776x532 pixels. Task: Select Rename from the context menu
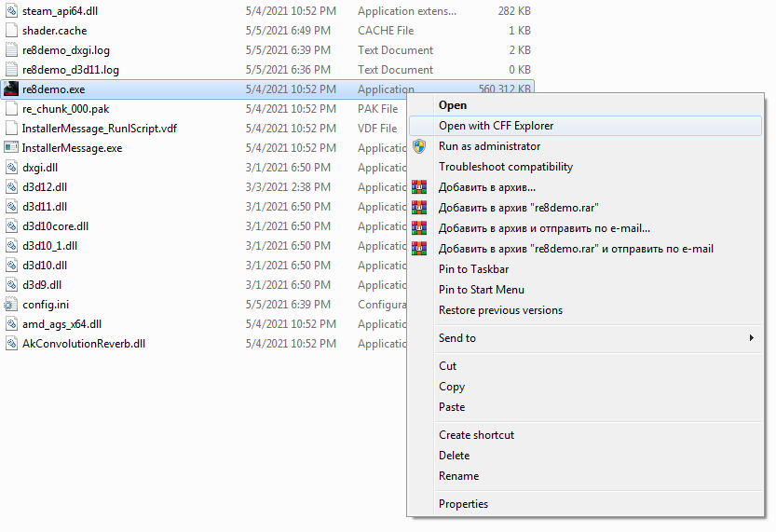coord(458,476)
